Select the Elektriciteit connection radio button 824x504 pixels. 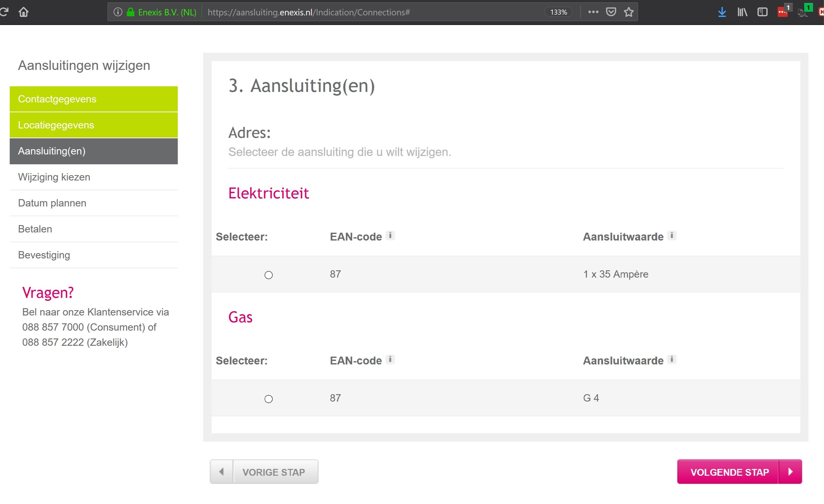(269, 275)
